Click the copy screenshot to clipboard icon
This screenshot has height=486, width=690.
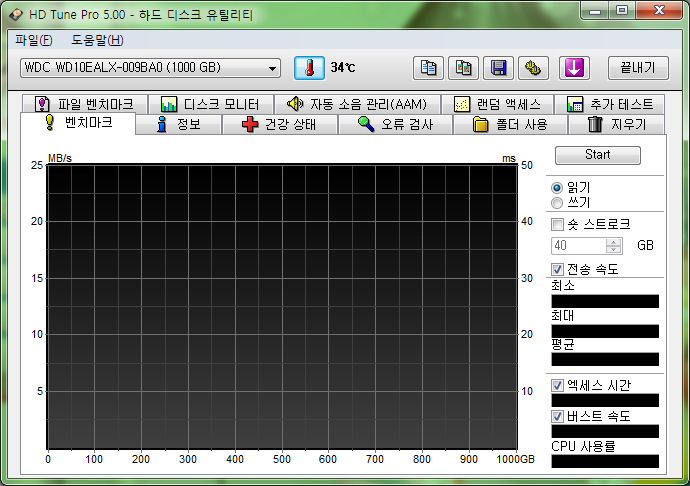pyautogui.click(x=463, y=68)
